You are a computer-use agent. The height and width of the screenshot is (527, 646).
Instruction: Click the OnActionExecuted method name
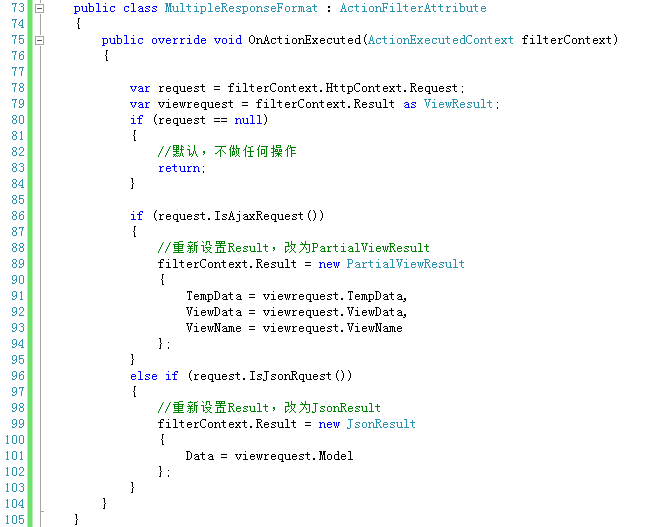[x=304, y=40]
